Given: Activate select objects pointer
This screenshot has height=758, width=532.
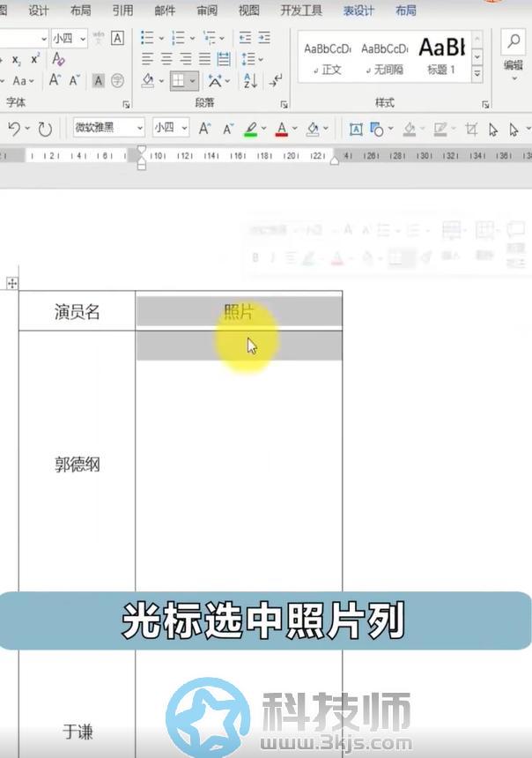Looking at the screenshot, I should point(493,129).
